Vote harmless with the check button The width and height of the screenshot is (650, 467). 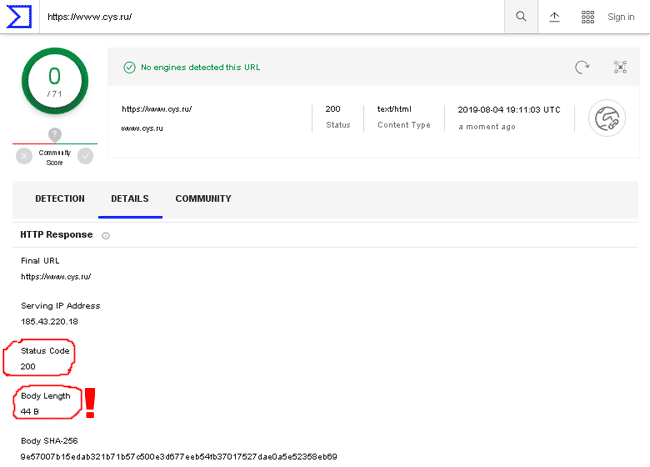[x=85, y=156]
